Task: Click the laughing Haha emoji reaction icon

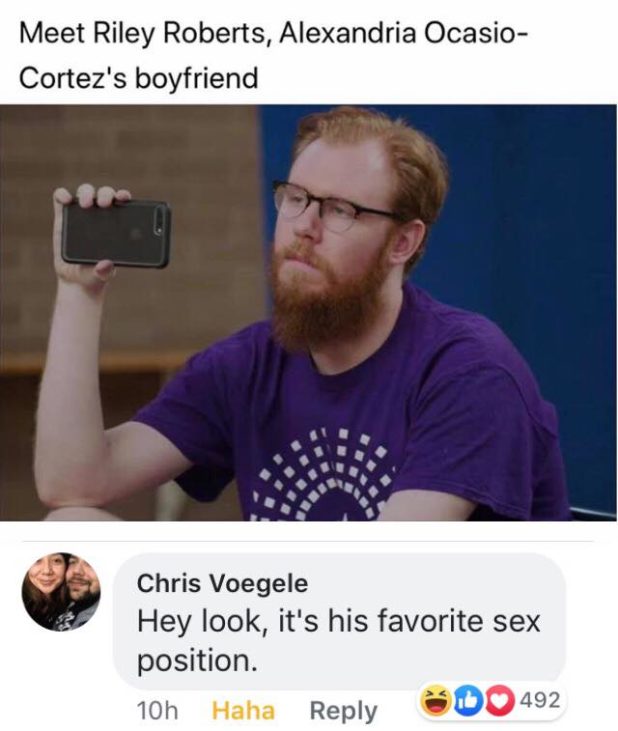Action: click(x=437, y=701)
